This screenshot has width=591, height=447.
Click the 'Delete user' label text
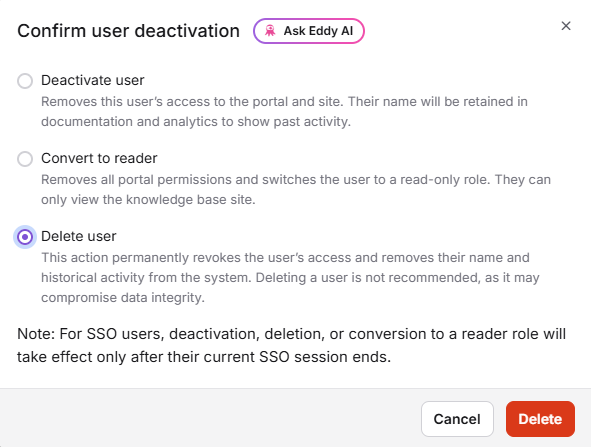(x=79, y=236)
